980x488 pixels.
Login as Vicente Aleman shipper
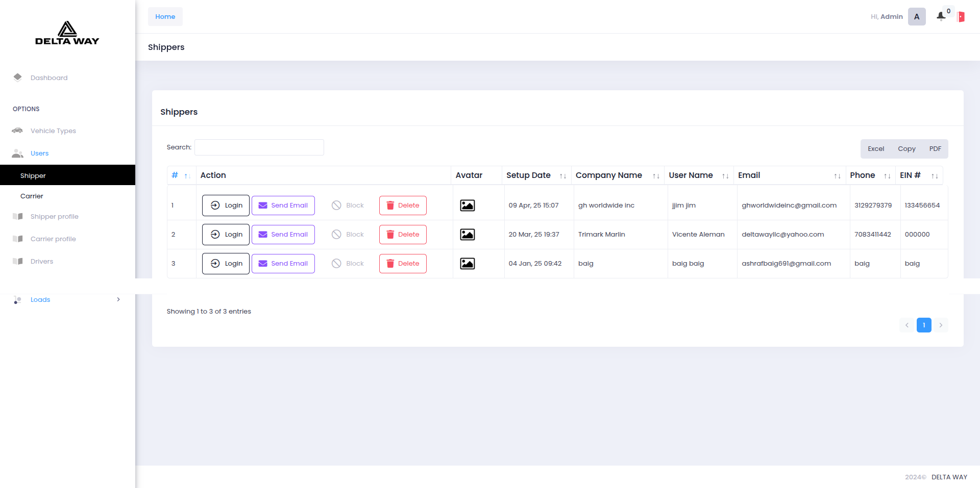point(226,235)
